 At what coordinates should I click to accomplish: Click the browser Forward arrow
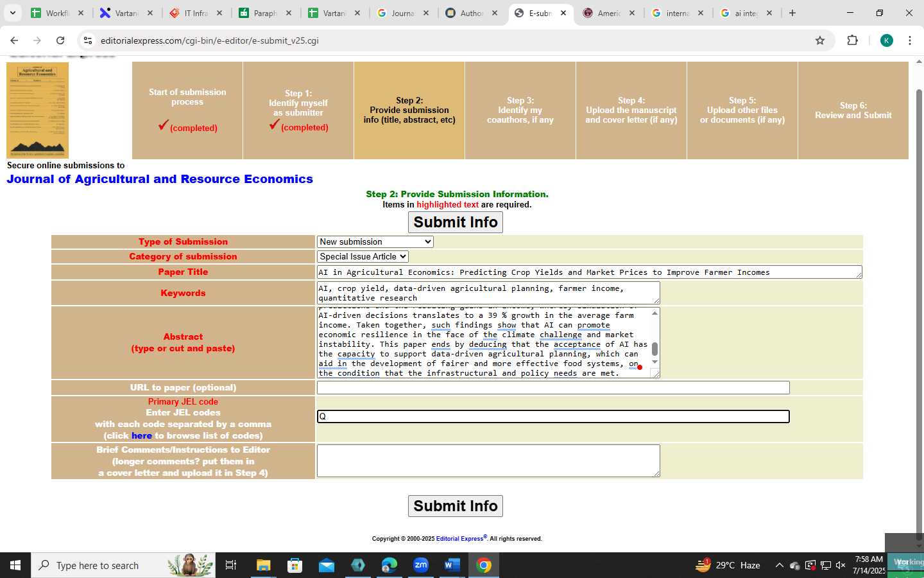pyautogui.click(x=37, y=40)
